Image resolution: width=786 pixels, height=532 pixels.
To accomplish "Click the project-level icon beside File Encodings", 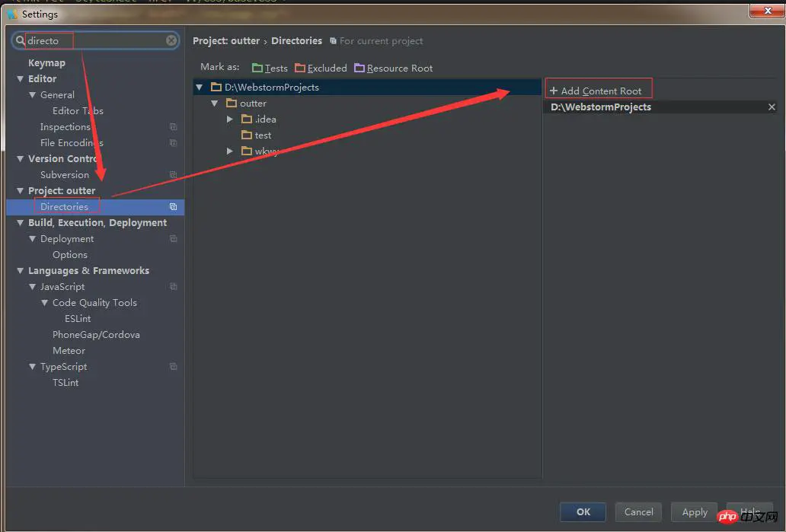I will point(173,143).
